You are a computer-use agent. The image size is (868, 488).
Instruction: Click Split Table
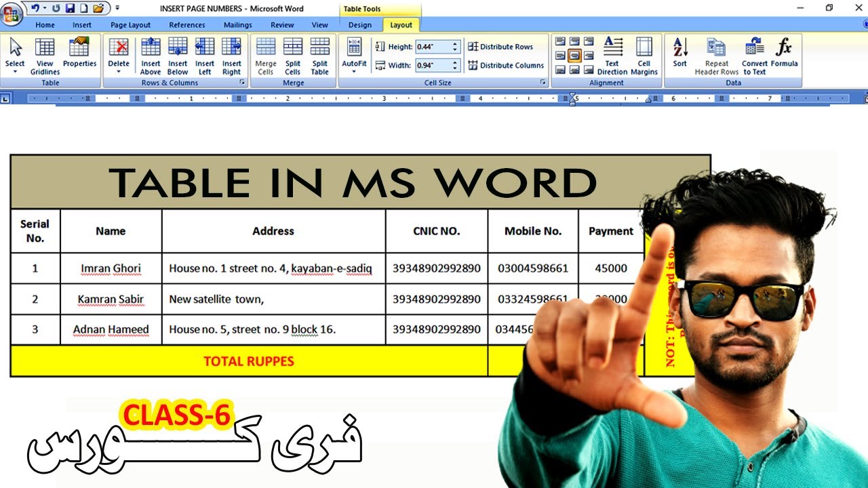[320, 56]
